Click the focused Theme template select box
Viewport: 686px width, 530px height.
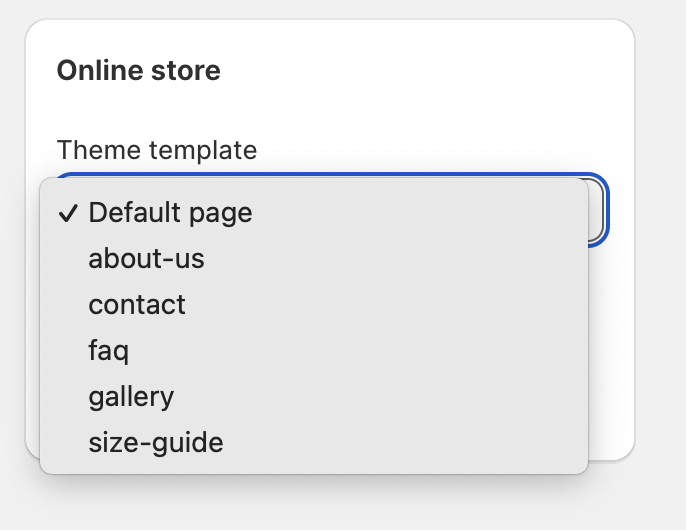pyautogui.click(x=598, y=211)
